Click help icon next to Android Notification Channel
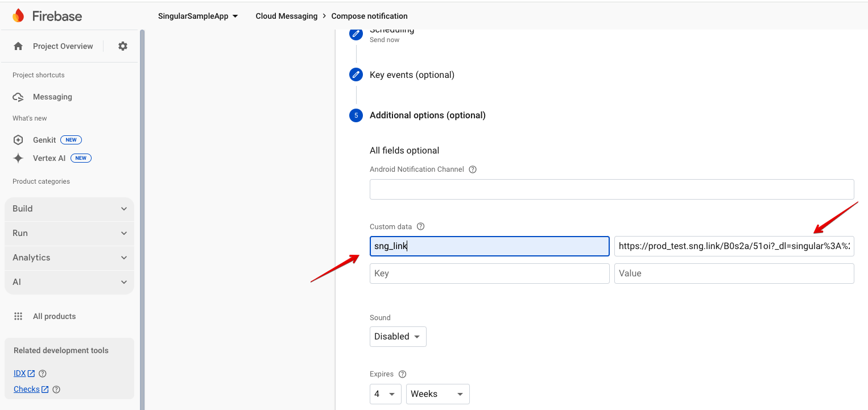The width and height of the screenshot is (868, 410). (x=472, y=169)
